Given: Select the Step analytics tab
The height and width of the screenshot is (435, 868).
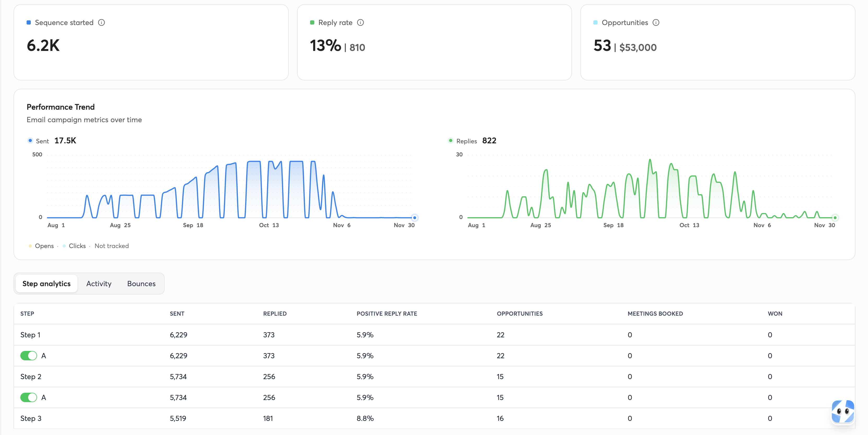Looking at the screenshot, I should (x=46, y=284).
